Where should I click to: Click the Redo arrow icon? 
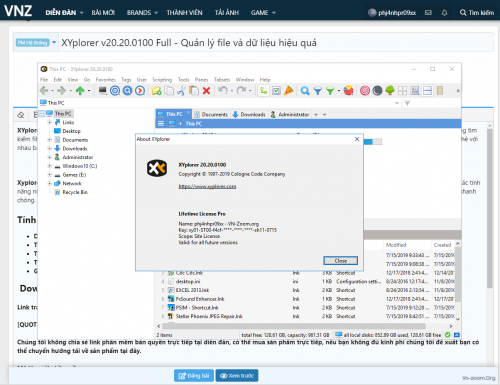(241, 90)
